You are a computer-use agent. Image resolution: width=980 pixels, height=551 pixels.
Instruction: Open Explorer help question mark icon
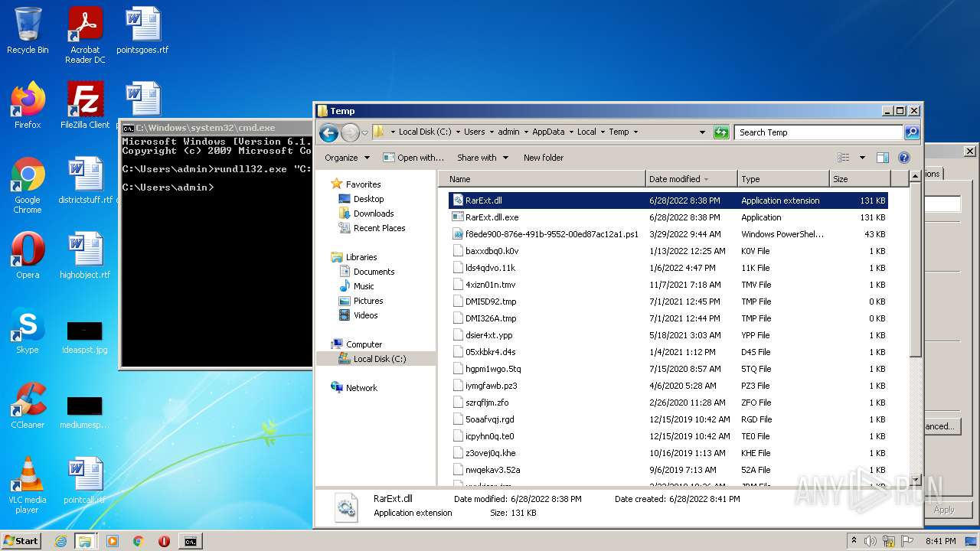pos(903,158)
